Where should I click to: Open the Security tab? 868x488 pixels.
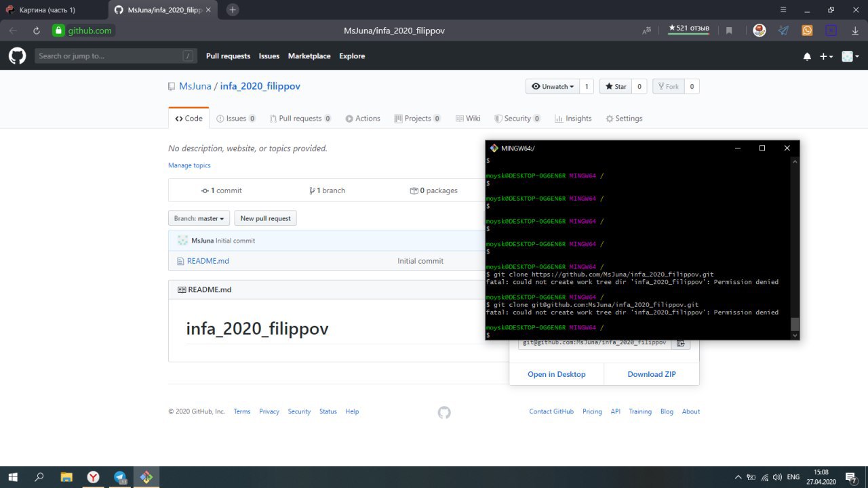coord(517,118)
